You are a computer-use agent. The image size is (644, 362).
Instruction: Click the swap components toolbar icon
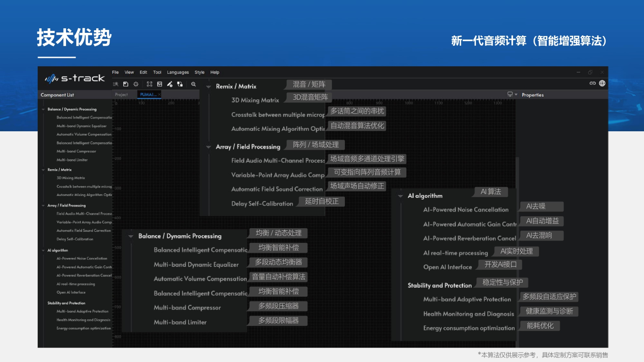coord(180,84)
